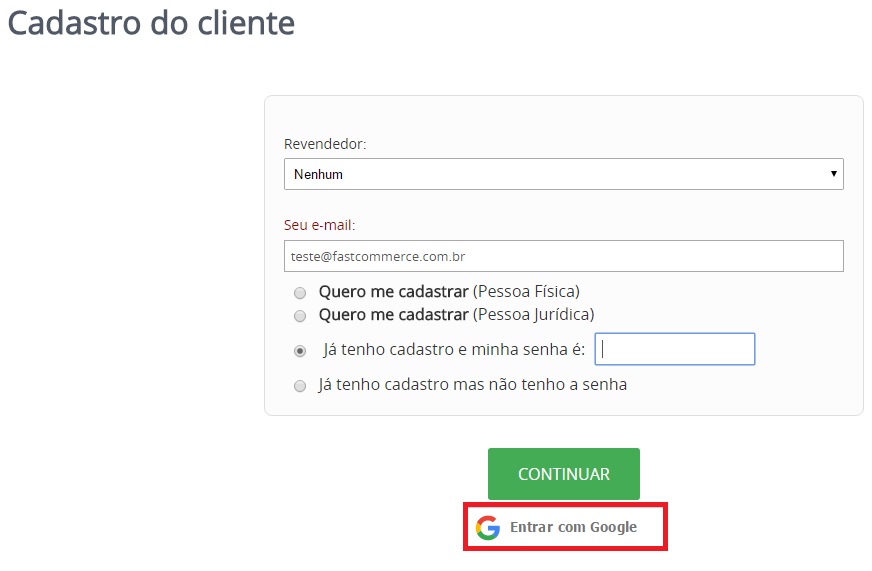Viewport: 872px width, 571px height.
Task: Click the 'Entrar com Google' text label
Action: 573,527
